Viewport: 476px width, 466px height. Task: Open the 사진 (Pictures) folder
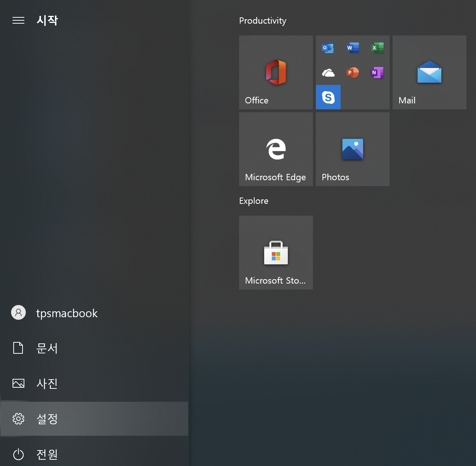point(94,383)
